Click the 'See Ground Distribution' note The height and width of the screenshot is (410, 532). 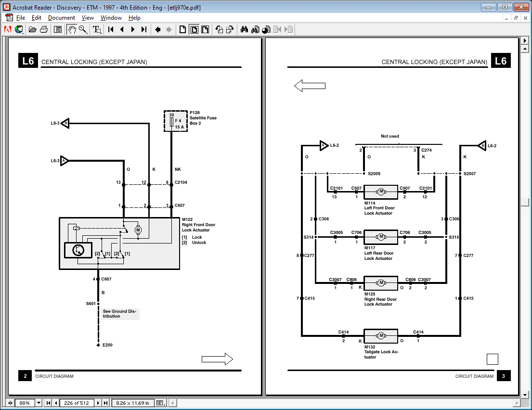tap(120, 314)
